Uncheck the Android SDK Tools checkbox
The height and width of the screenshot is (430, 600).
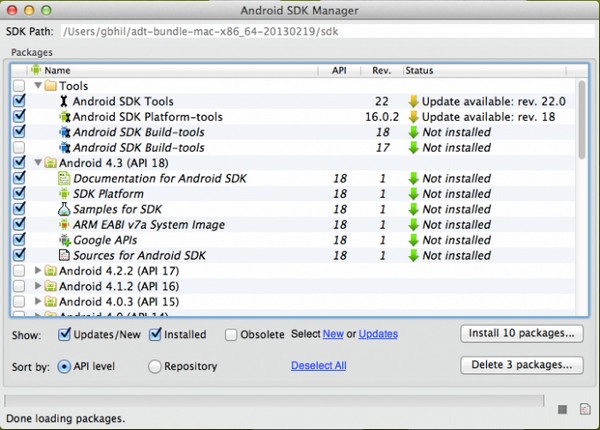point(19,101)
